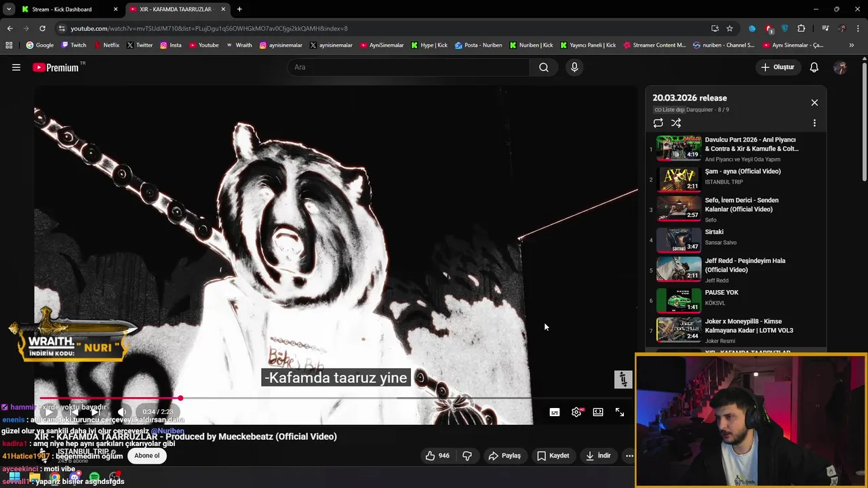Open Chrome extensions puzzle menu
The height and width of the screenshot is (488, 868).
tap(802, 28)
